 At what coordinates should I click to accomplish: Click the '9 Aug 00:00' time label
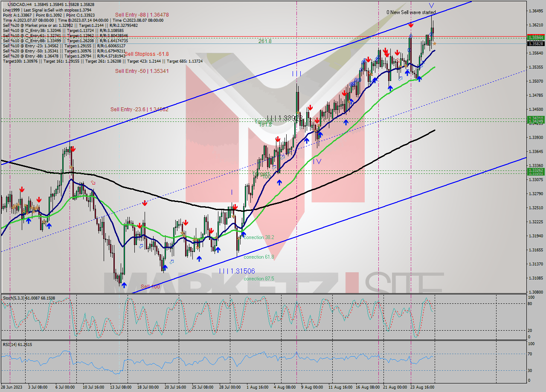(312, 387)
